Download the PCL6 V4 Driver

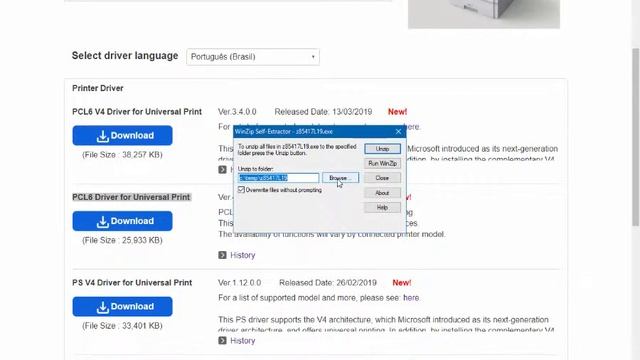(122, 136)
